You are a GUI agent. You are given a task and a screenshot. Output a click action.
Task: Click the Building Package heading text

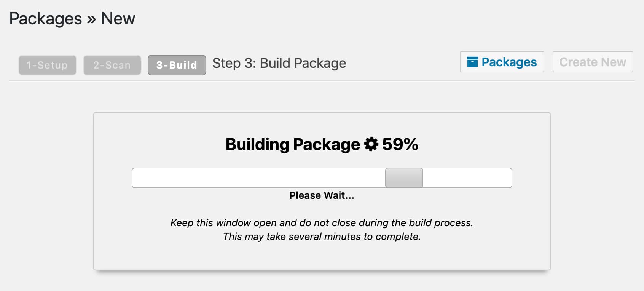292,144
